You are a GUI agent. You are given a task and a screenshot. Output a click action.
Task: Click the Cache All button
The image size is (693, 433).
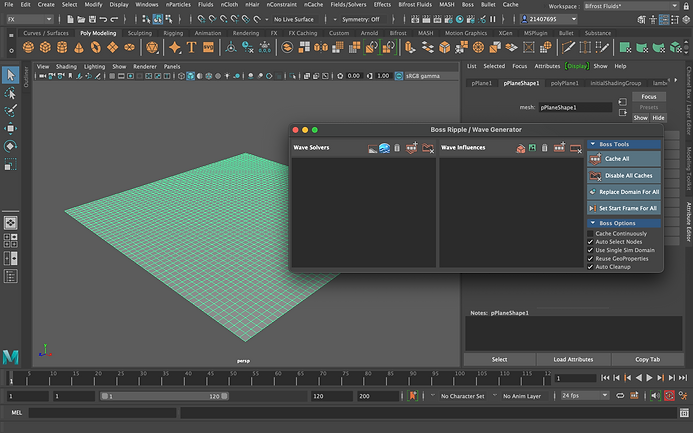(624, 159)
